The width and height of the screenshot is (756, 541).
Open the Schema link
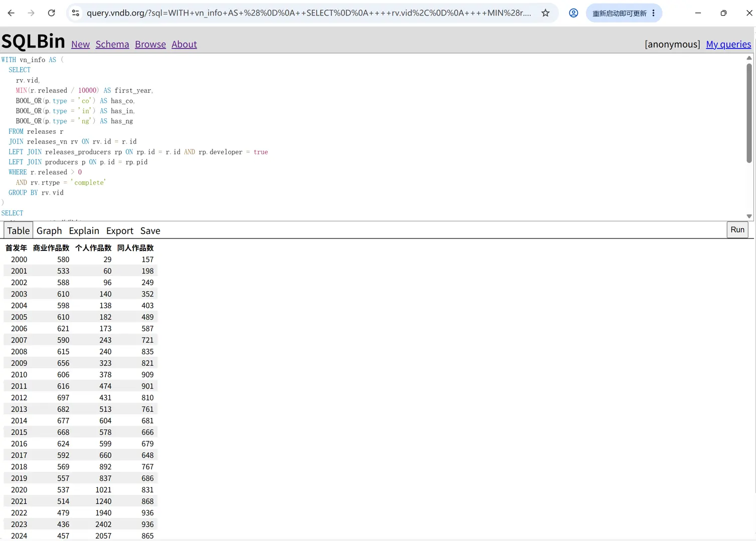(x=112, y=45)
